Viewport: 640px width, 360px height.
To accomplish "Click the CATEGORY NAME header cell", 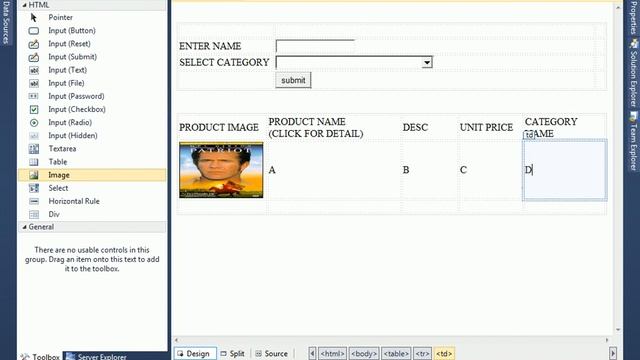I will (x=565, y=127).
